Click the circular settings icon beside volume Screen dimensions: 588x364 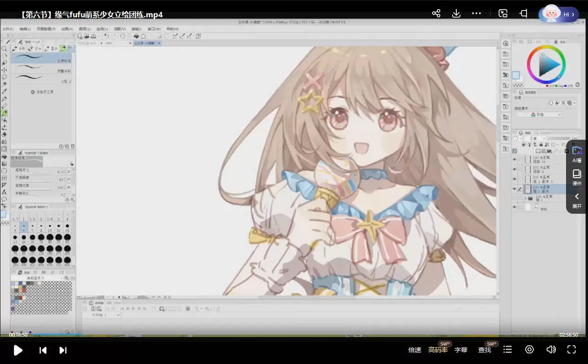(529, 349)
